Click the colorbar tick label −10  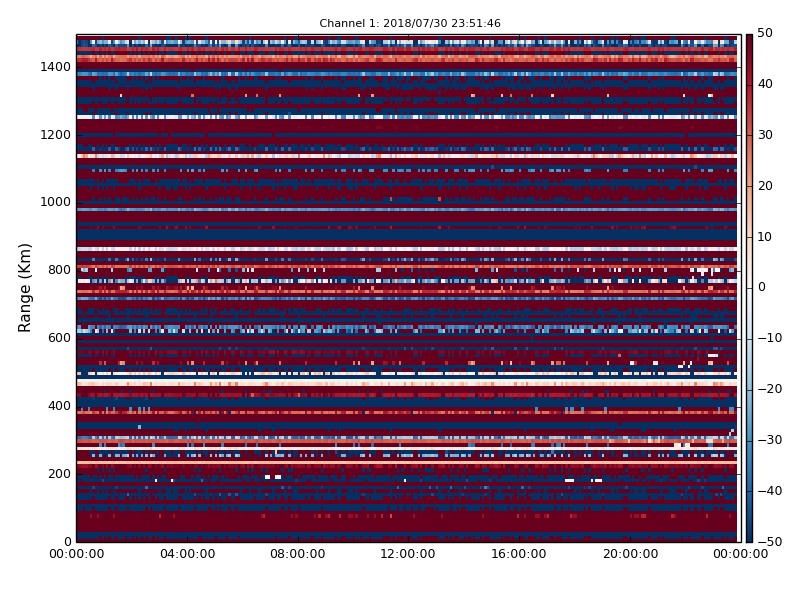[x=770, y=338]
